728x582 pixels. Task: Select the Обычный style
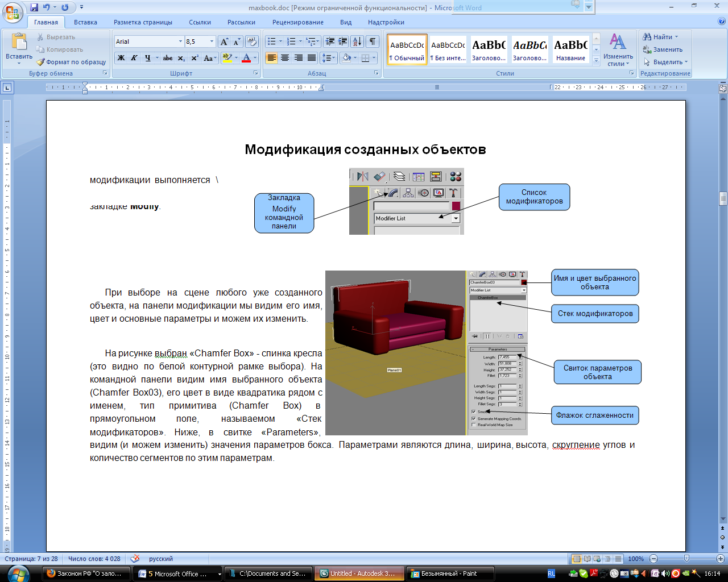(x=407, y=49)
